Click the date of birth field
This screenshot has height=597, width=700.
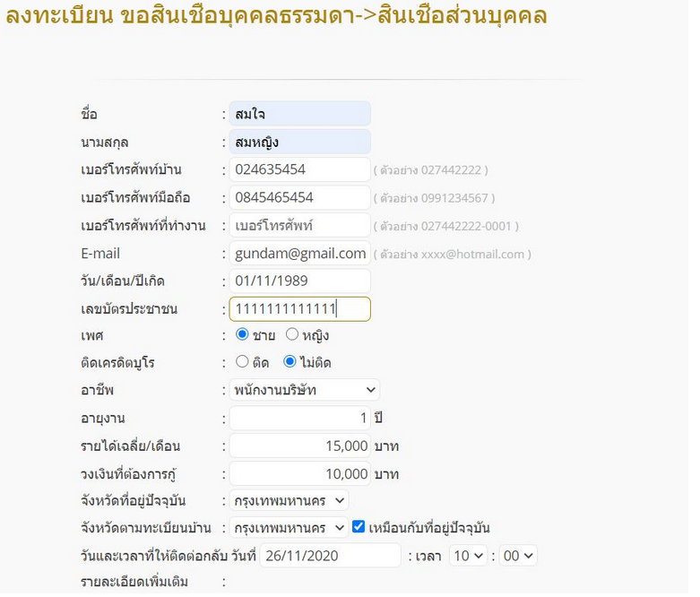(299, 282)
